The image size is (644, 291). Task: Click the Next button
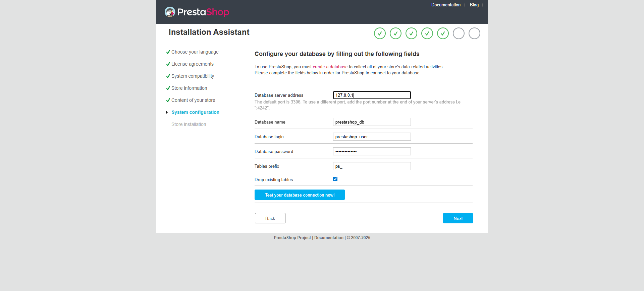point(458,218)
